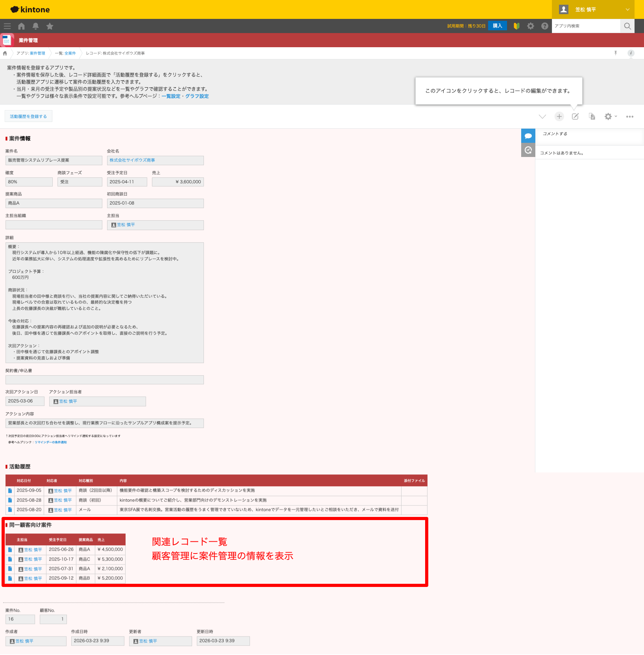Open the 株式会社サイボウズ商事 company link
Screen dimensions: 644x655
tap(132, 160)
